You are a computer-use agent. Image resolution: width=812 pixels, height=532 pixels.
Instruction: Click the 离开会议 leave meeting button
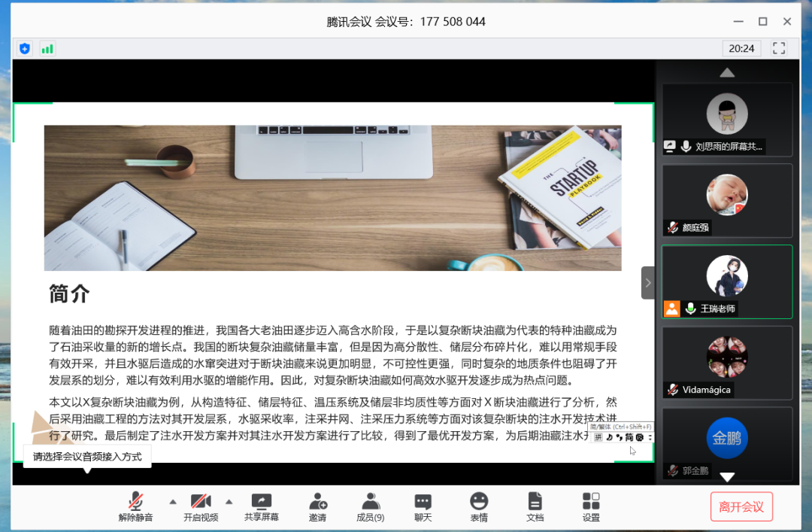(x=741, y=506)
